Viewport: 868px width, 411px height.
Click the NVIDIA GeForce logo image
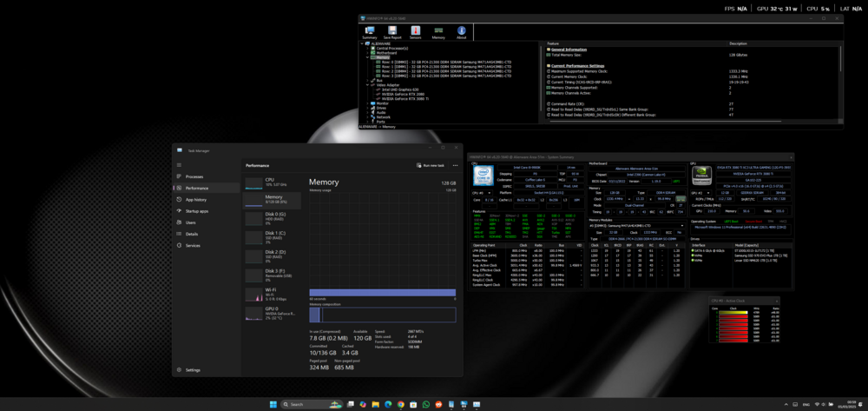click(x=702, y=177)
